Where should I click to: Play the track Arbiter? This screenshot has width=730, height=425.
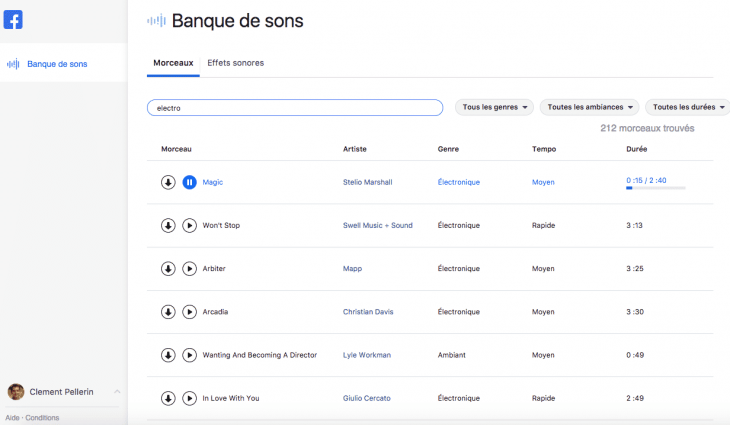[189, 269]
